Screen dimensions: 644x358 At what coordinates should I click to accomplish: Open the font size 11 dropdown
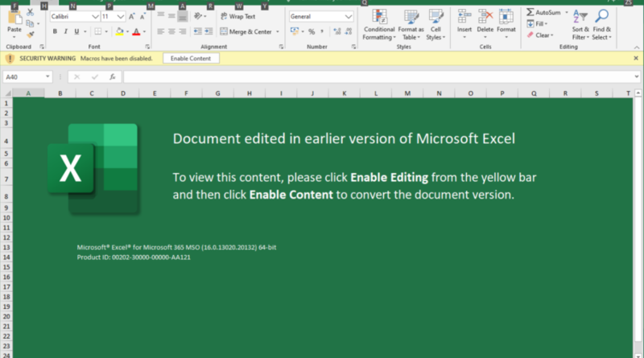(x=120, y=16)
